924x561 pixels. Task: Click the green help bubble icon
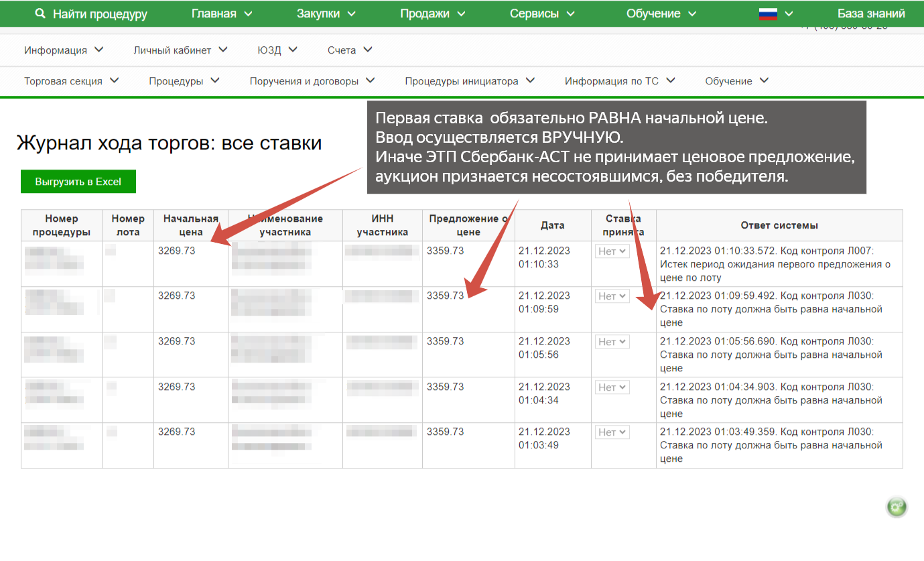tap(897, 507)
